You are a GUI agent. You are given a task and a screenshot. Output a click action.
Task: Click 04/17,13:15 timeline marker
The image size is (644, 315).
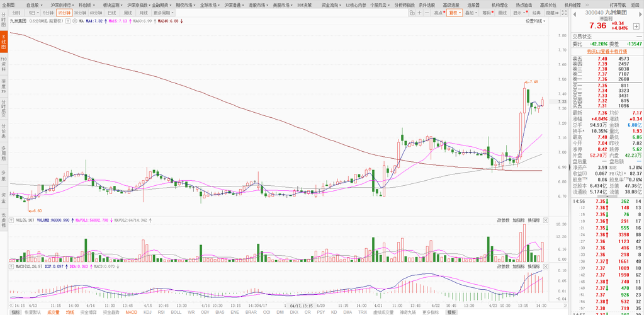click(301, 306)
